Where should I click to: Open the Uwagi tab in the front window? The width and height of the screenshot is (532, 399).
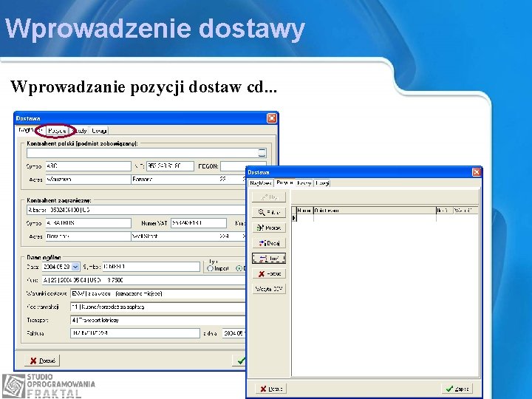pos(322,183)
